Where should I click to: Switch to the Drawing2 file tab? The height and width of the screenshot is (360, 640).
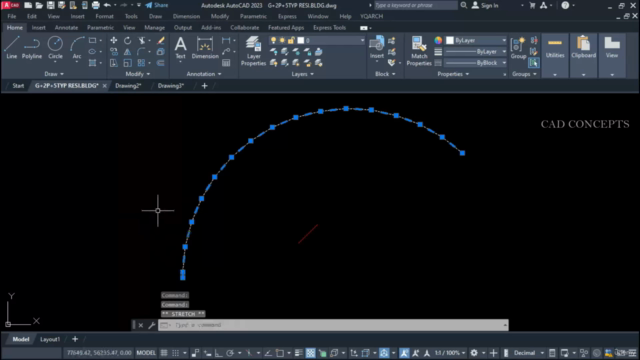[128, 86]
